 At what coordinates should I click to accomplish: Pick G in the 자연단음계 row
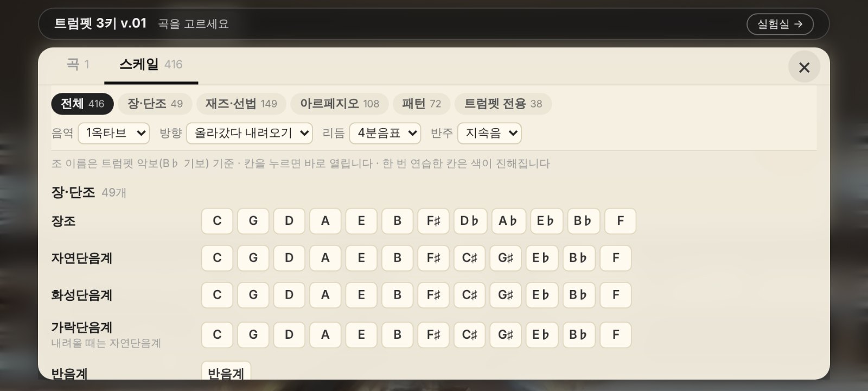click(253, 258)
